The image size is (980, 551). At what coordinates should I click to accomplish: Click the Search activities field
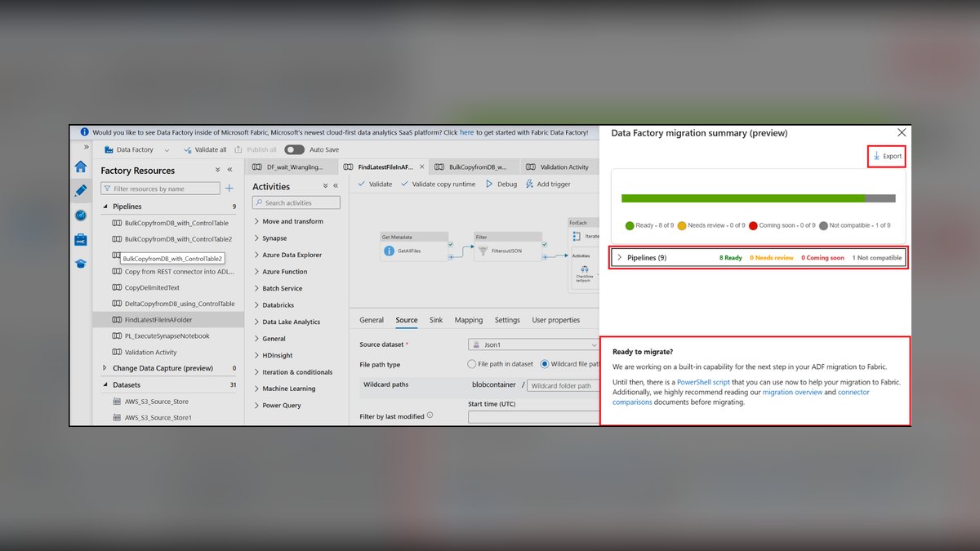[x=296, y=202]
